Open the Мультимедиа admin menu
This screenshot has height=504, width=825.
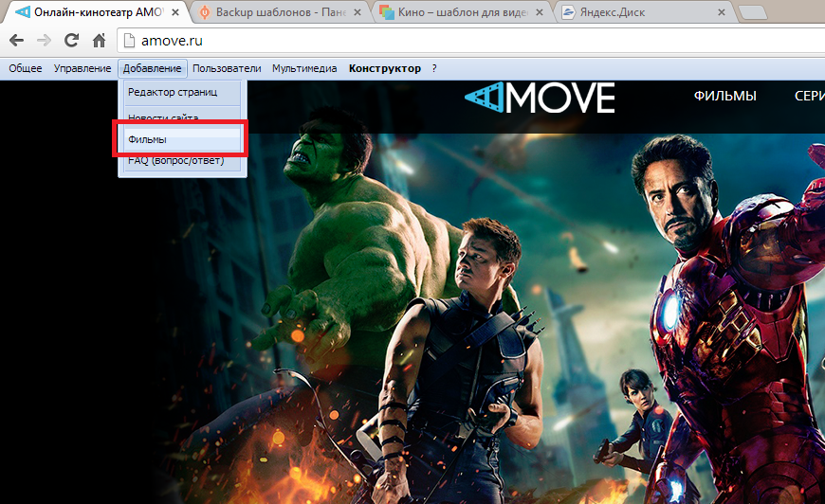pos(304,68)
